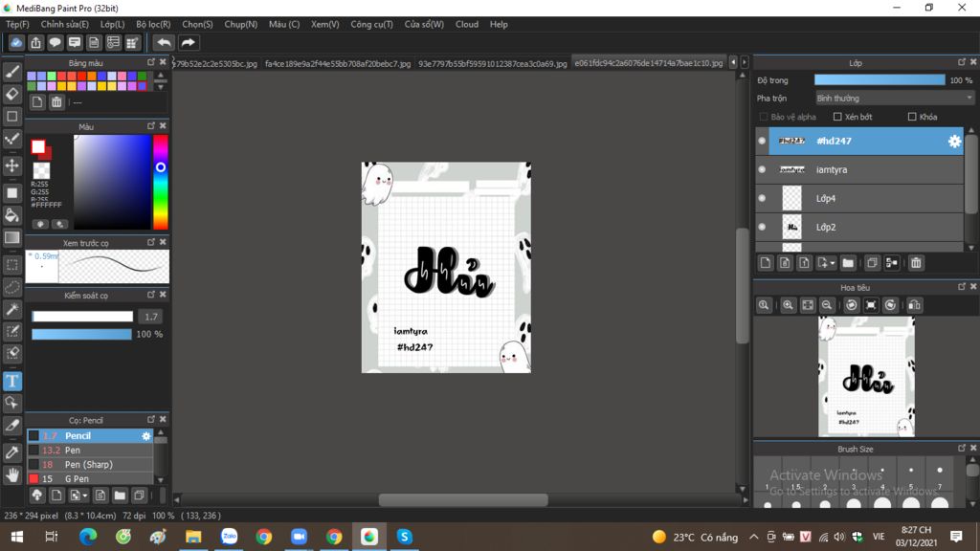Click the white foreground color swatch
The image size is (980, 551).
pyautogui.click(x=38, y=146)
